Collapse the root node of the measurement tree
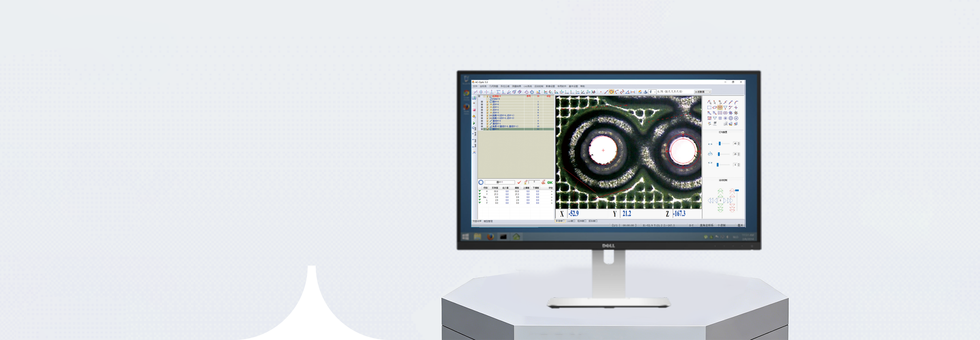Screen dimensions: 980x340 [x=479, y=96]
